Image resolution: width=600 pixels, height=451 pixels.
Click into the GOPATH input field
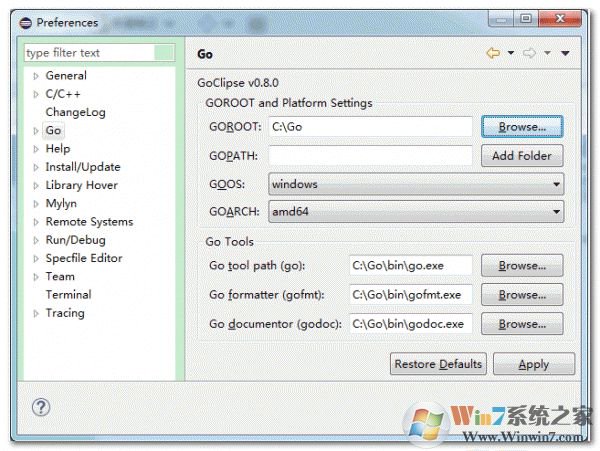[370, 156]
